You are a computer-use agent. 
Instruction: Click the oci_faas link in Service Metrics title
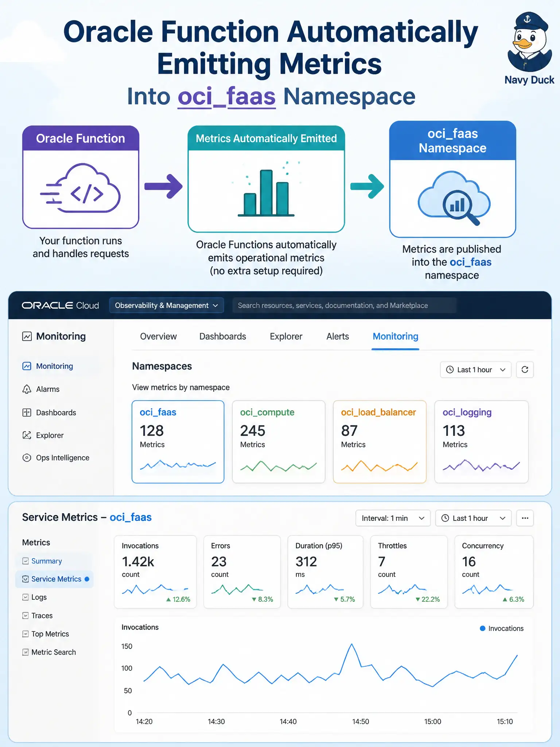point(131,517)
